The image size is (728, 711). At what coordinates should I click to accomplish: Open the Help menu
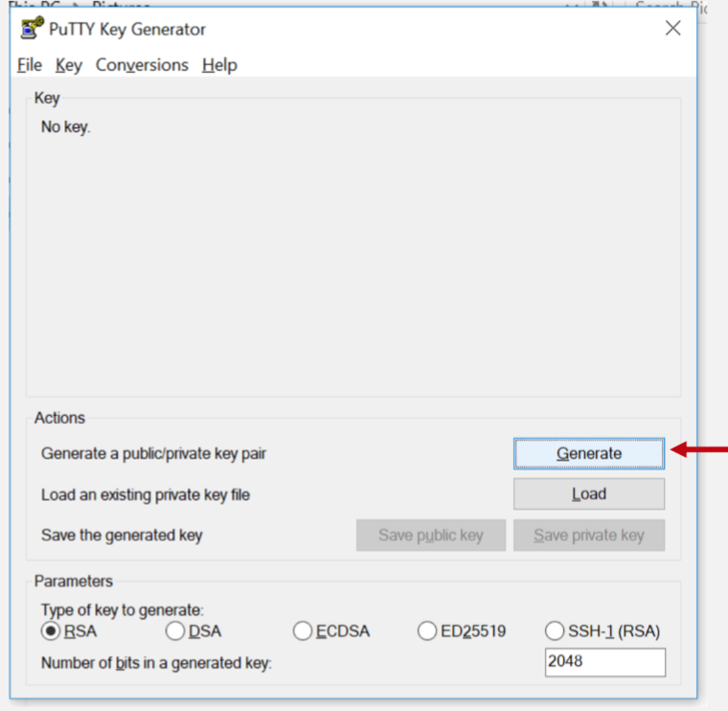coord(219,65)
